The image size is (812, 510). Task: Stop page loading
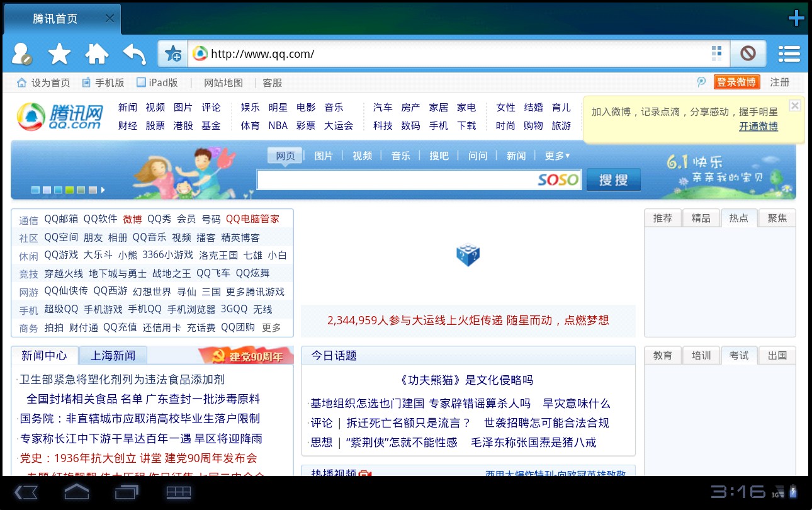tap(748, 54)
